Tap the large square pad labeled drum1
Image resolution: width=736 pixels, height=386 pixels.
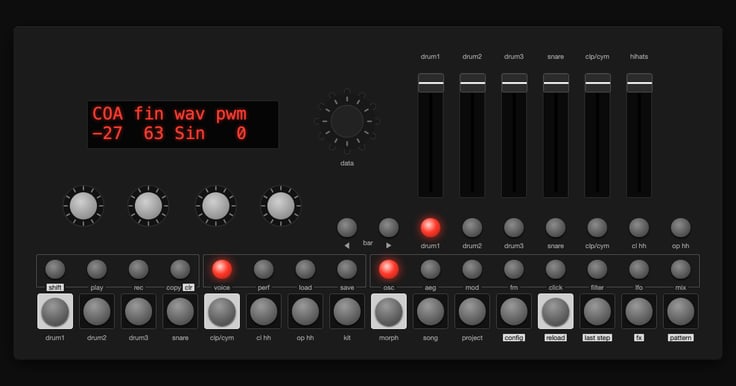click(x=55, y=311)
